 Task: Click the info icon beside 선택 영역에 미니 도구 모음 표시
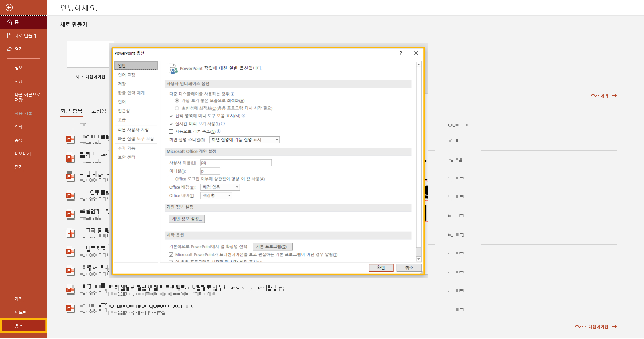(244, 116)
